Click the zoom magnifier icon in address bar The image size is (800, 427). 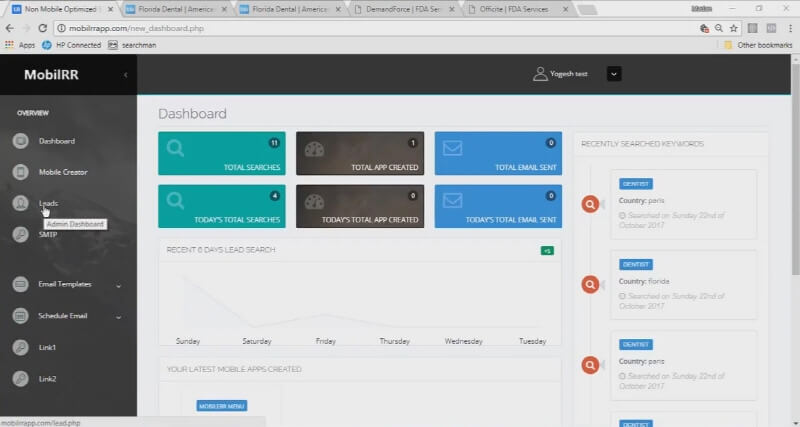point(719,29)
